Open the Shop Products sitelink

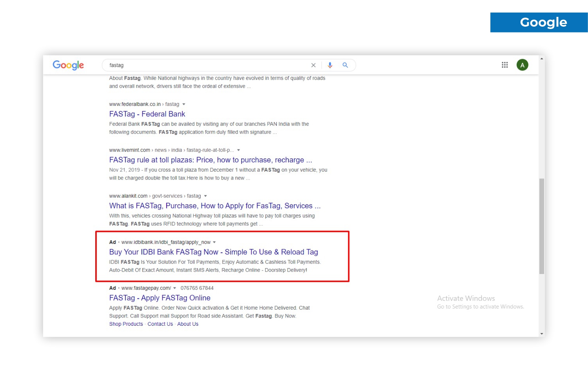tap(126, 324)
